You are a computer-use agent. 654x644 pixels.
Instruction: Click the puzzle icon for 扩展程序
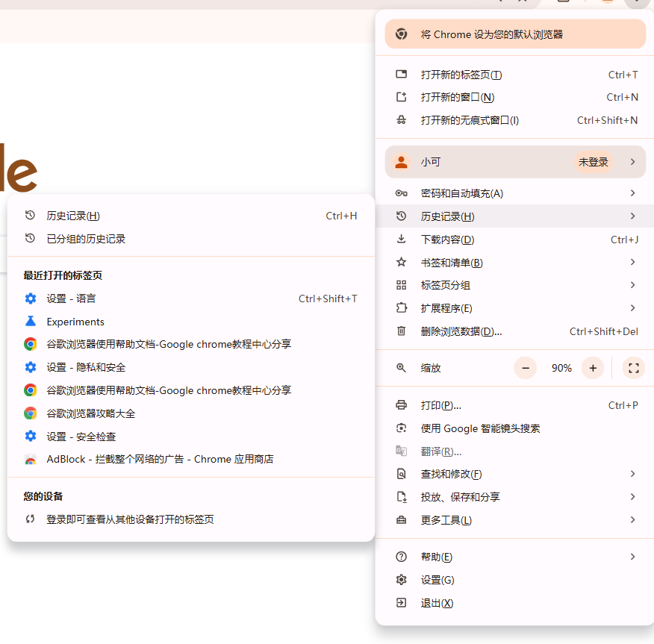(x=401, y=308)
